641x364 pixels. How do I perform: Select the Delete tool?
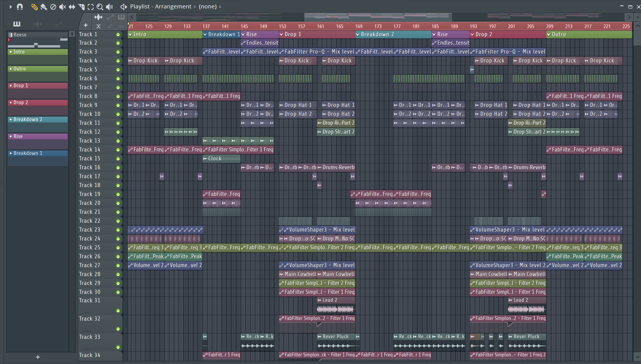pos(53,7)
